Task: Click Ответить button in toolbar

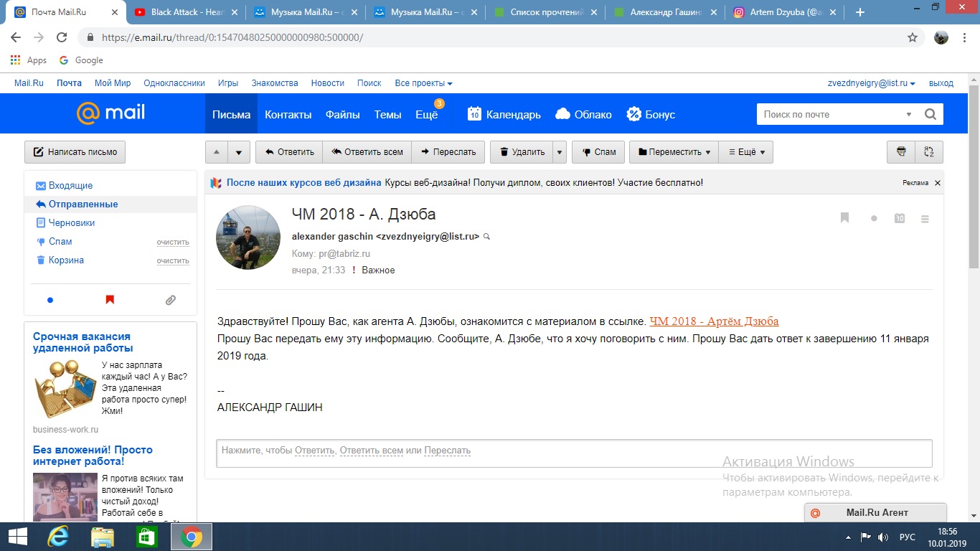Action: (x=289, y=152)
